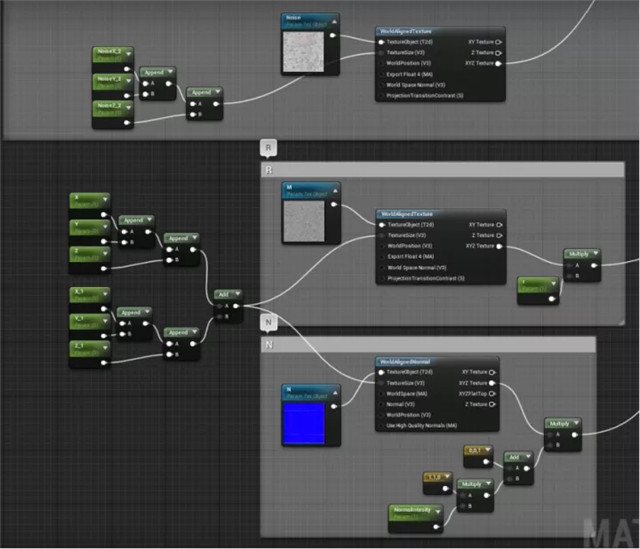The image size is (640, 549).
Task: Click the NormalIntensity output pin
Action: coord(436,527)
